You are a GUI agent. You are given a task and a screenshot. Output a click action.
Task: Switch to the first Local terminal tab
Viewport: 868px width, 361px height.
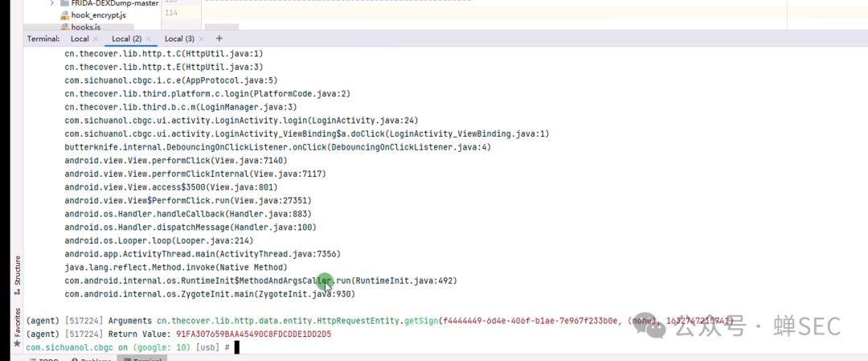pos(79,39)
